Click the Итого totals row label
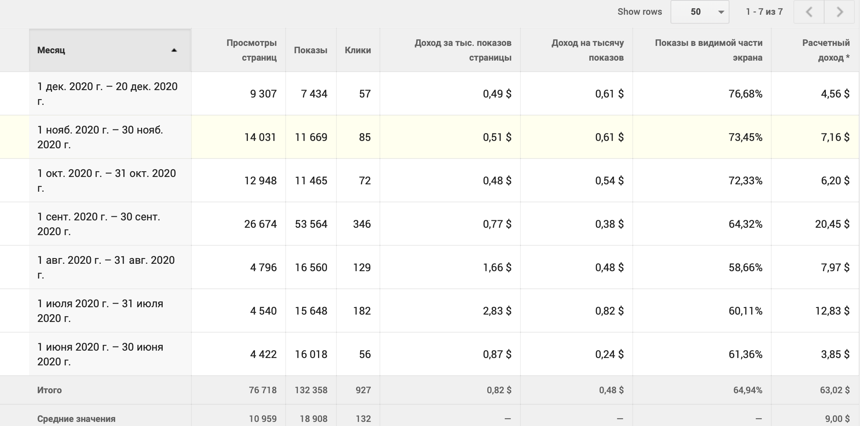Viewport: 868px width, 426px height. coord(50,390)
